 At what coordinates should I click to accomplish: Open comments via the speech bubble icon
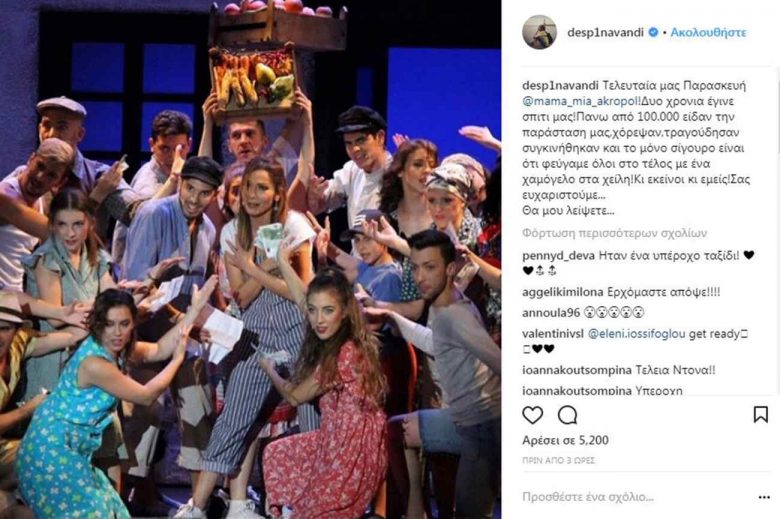pyautogui.click(x=567, y=415)
